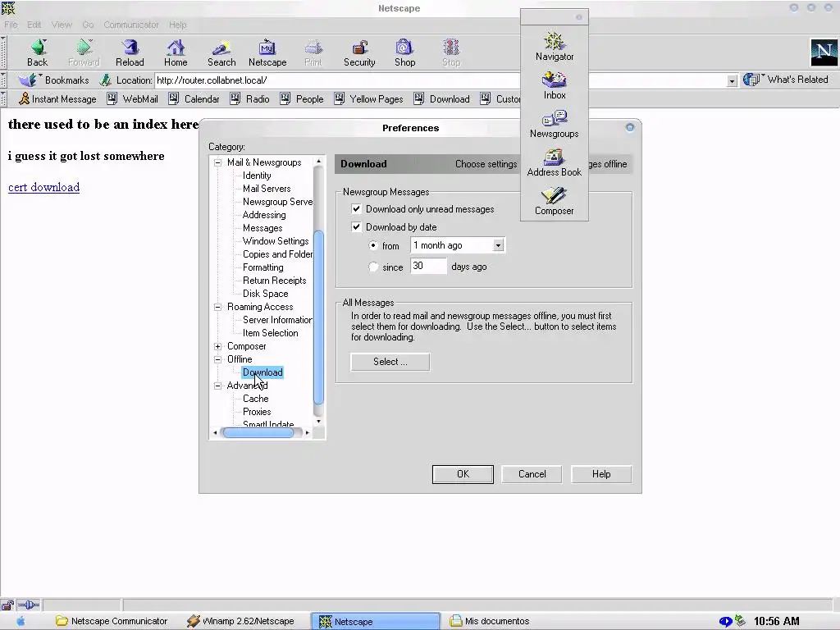Open Mis documentos from taskbar
The width and height of the screenshot is (840, 630).
[490, 621]
